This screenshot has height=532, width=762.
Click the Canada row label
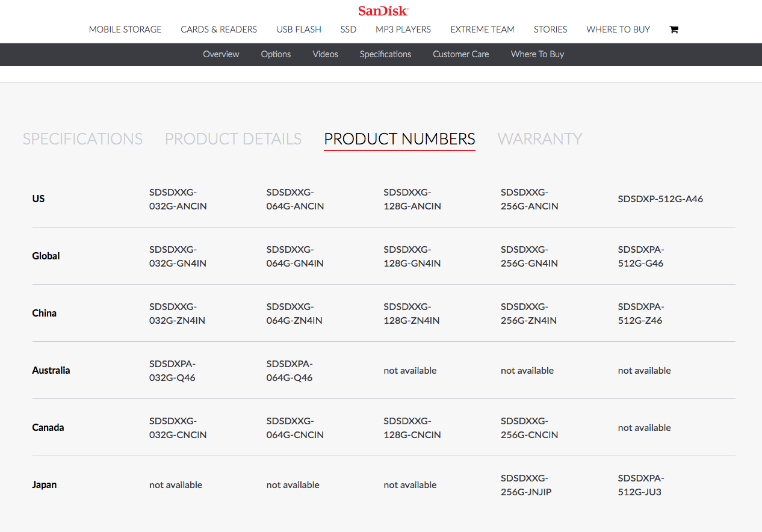(48, 427)
